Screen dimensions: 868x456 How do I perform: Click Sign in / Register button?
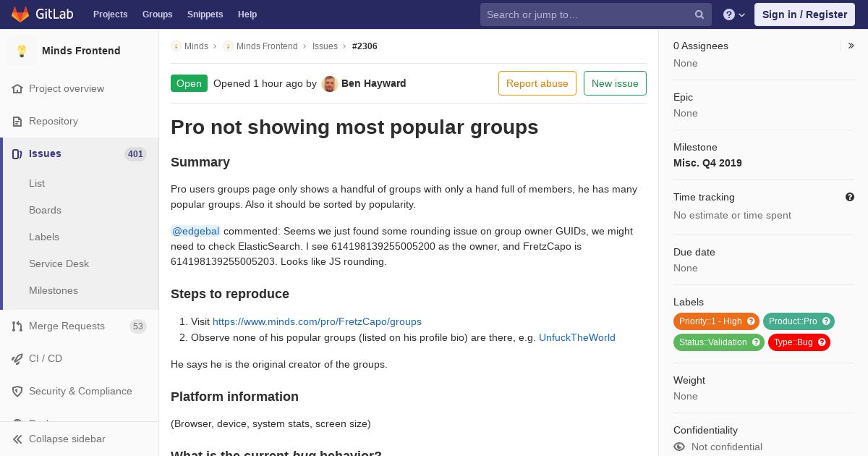click(x=804, y=14)
